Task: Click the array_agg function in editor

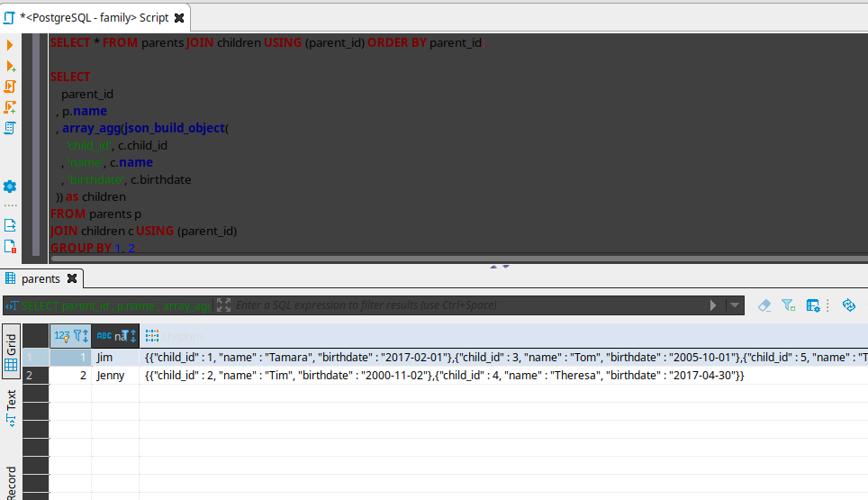Action: coord(91,128)
